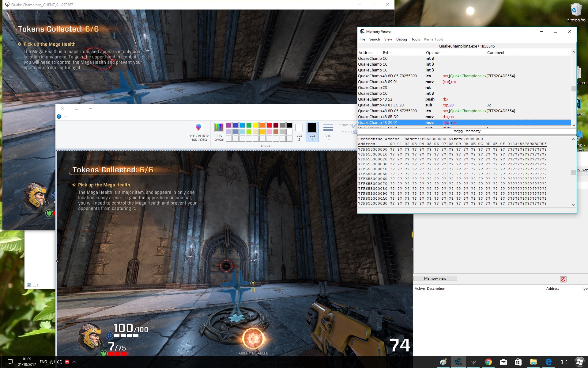
Task: Expand the brush Size dropdown in Paint
Action: (328, 132)
